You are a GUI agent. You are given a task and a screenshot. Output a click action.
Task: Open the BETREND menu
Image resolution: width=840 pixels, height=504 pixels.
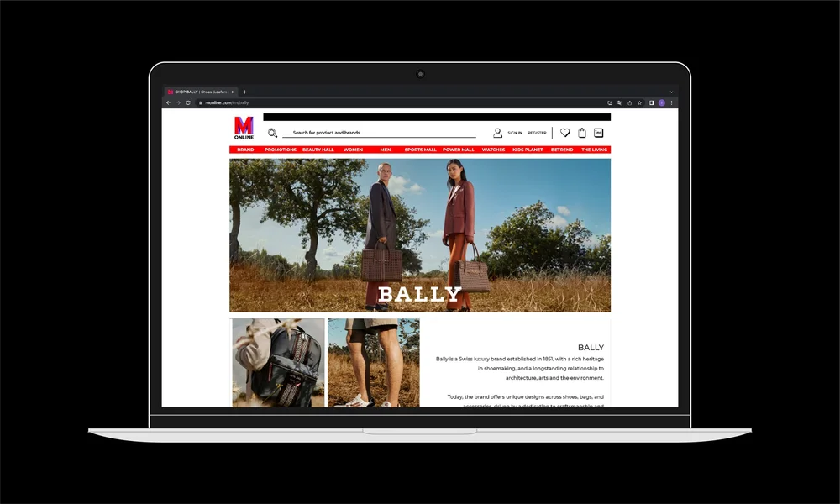point(562,150)
